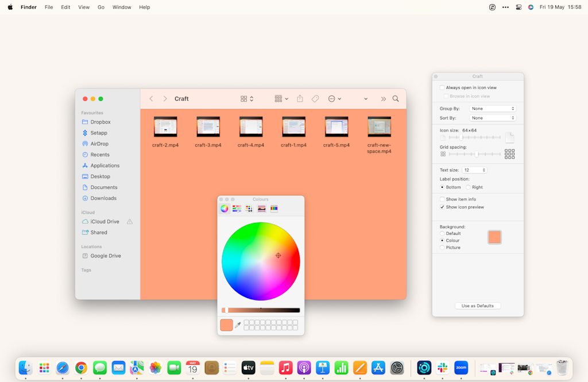Select the Colour Wheel tab in Colours panel
The height and width of the screenshot is (382, 588).
click(225, 208)
